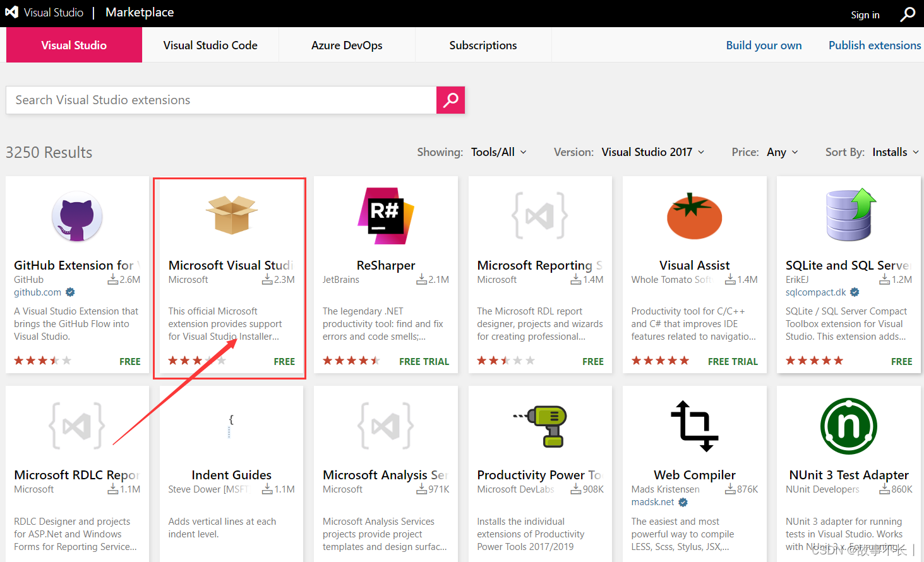Open the Visual Assist extension title
Image resolution: width=924 pixels, height=562 pixels.
pyautogui.click(x=695, y=265)
